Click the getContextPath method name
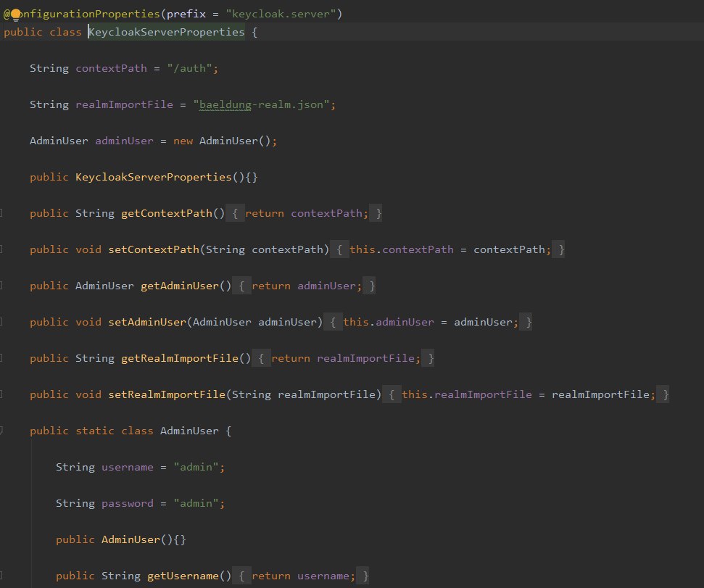This screenshot has width=704, height=588. point(167,213)
